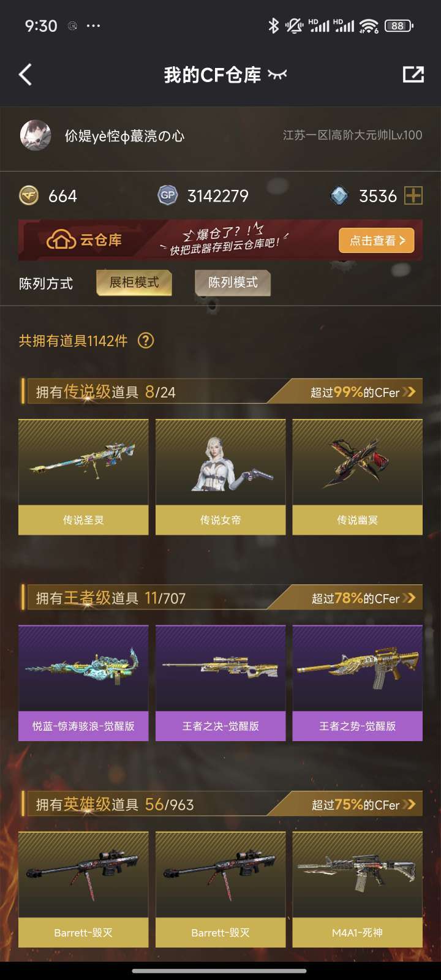Click the 点击查看 button
This screenshot has height=980, width=441.
click(x=377, y=241)
